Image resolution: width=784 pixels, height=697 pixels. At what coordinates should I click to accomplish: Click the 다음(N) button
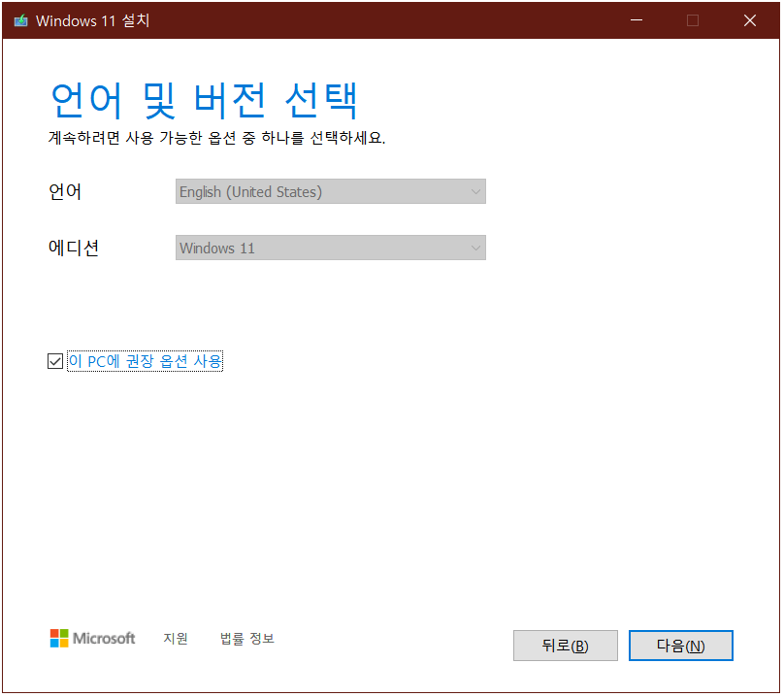(x=681, y=647)
